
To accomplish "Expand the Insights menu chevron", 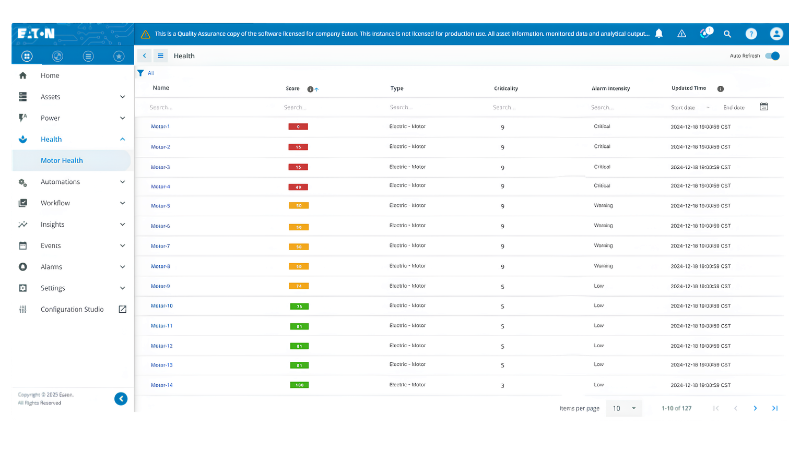I will click(x=122, y=224).
